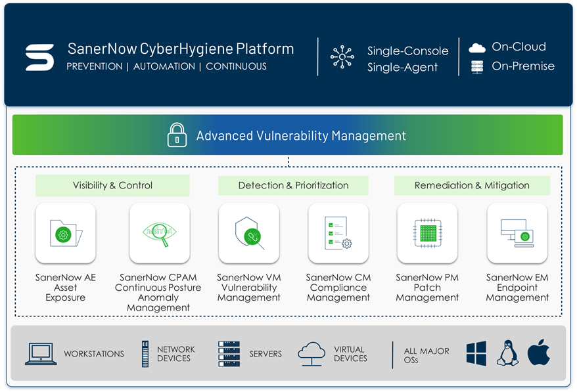Select the Detection & Prioritization header

(x=293, y=185)
